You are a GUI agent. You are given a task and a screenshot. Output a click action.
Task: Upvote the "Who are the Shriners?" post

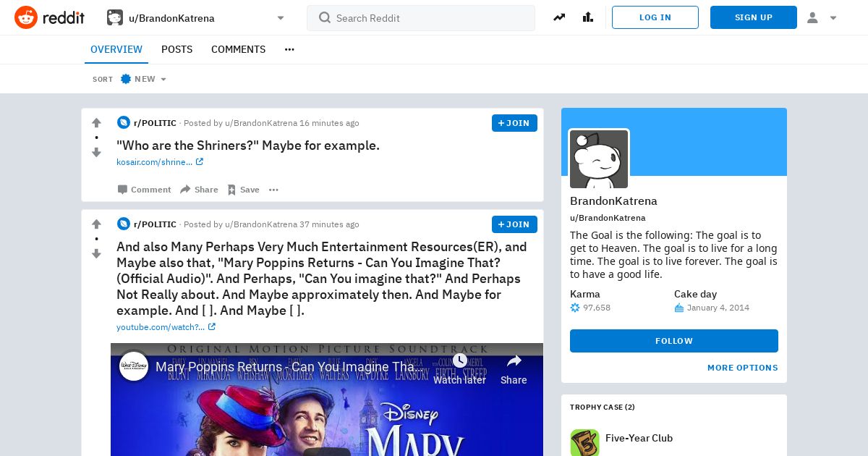pos(96,123)
